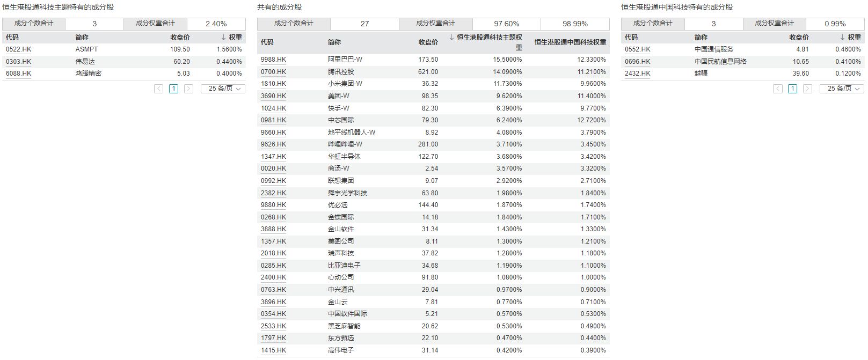
Task: Select the ASMPT name cell
Action: [87, 49]
